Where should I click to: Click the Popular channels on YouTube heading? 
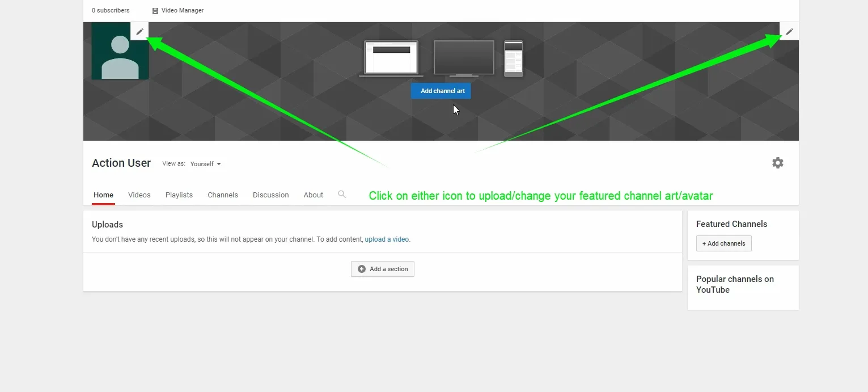[735, 284]
